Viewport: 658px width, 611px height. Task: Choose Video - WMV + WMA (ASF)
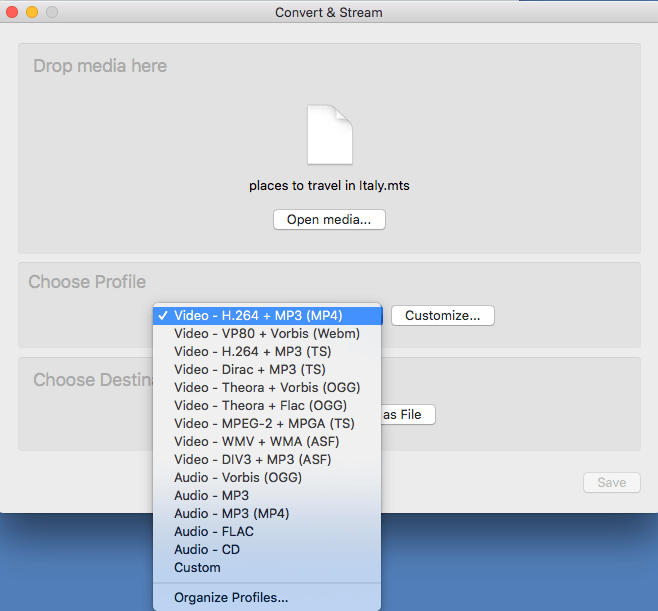point(267,442)
